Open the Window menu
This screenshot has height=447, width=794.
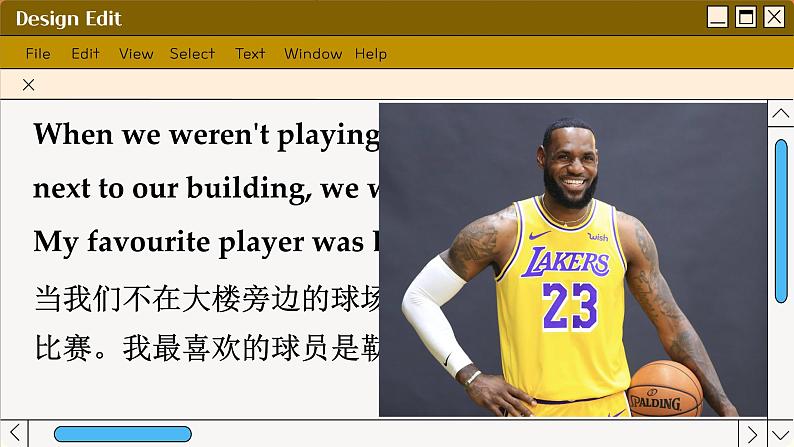tap(313, 54)
